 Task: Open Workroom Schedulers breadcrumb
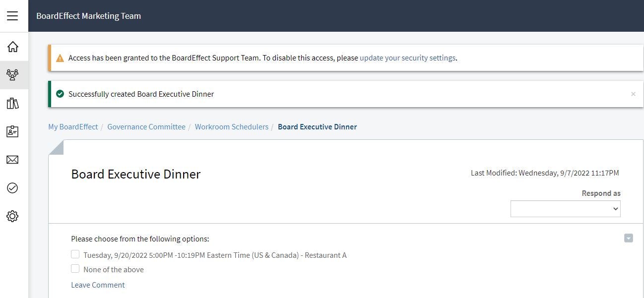click(231, 127)
